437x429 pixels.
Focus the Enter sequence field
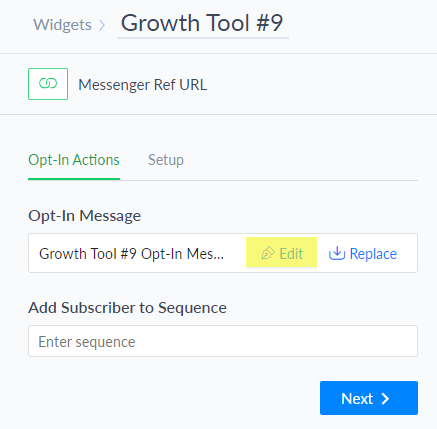[x=223, y=341]
